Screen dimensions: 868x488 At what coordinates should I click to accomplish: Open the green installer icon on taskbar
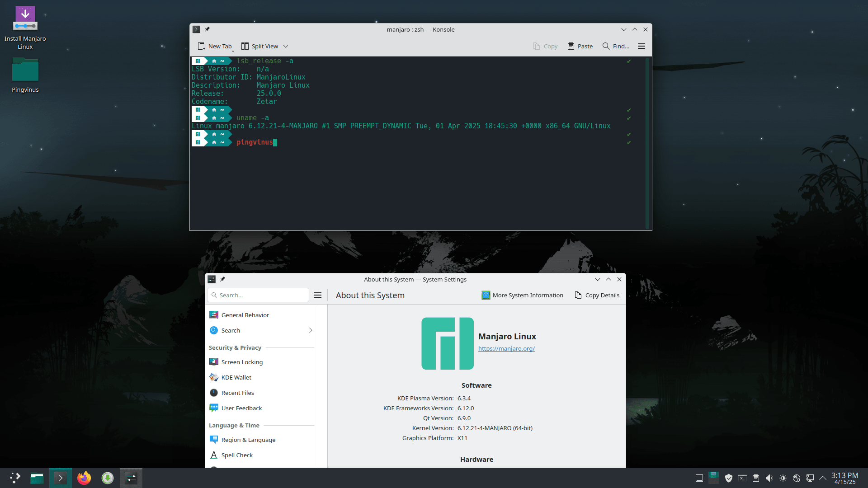108,478
